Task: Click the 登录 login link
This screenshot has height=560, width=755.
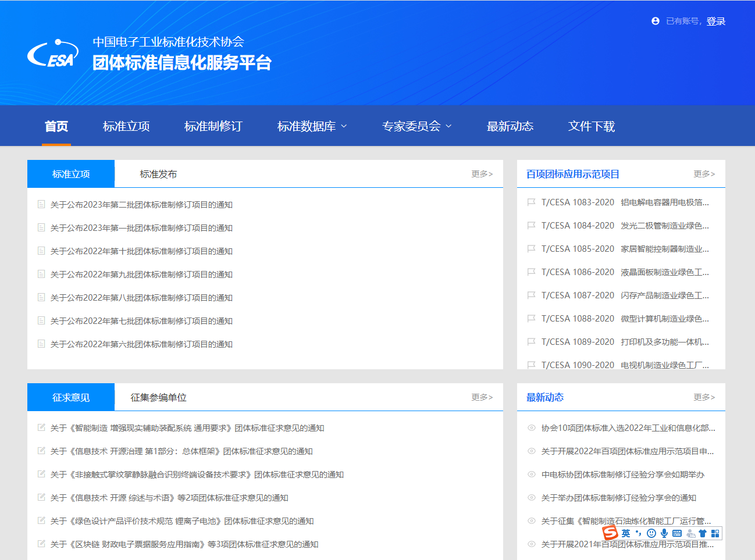Action: [716, 21]
